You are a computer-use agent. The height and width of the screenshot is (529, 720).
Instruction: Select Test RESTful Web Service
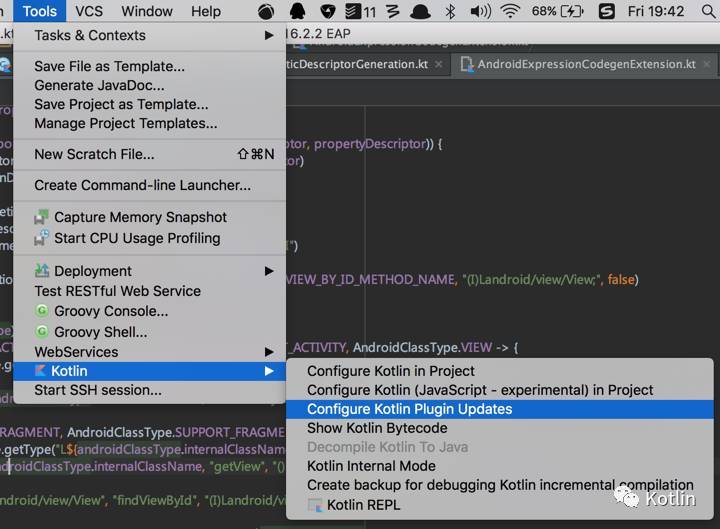pos(150,291)
